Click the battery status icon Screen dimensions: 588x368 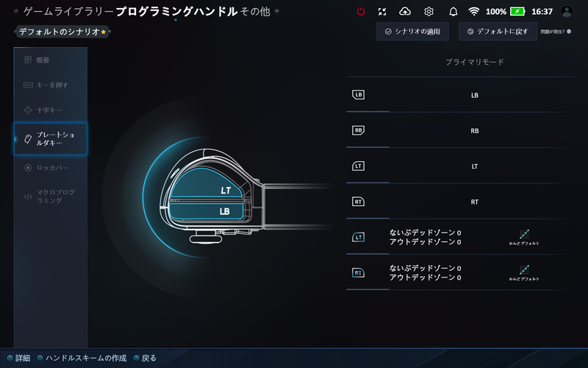tap(517, 12)
